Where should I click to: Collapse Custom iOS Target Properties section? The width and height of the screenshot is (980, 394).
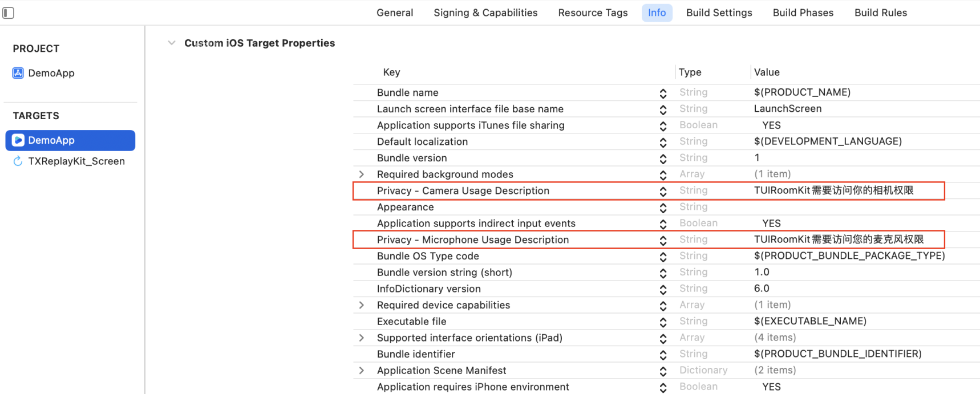tap(171, 43)
